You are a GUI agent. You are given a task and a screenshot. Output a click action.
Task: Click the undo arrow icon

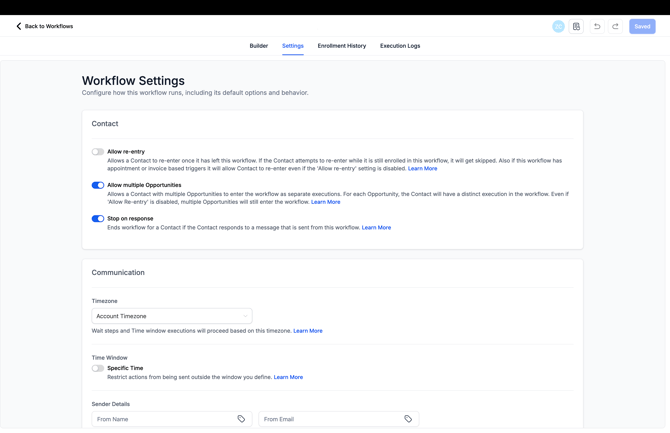597,27
